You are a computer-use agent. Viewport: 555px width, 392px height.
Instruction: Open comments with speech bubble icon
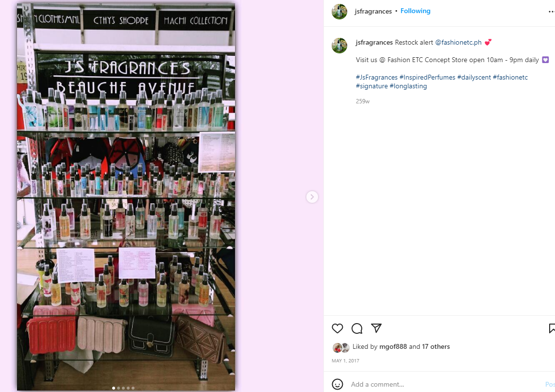(x=357, y=328)
